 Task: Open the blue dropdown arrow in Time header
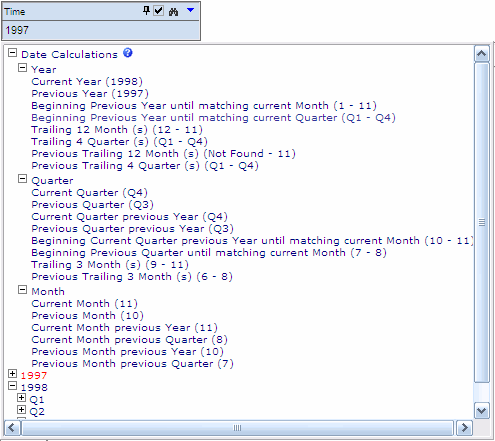(x=190, y=10)
